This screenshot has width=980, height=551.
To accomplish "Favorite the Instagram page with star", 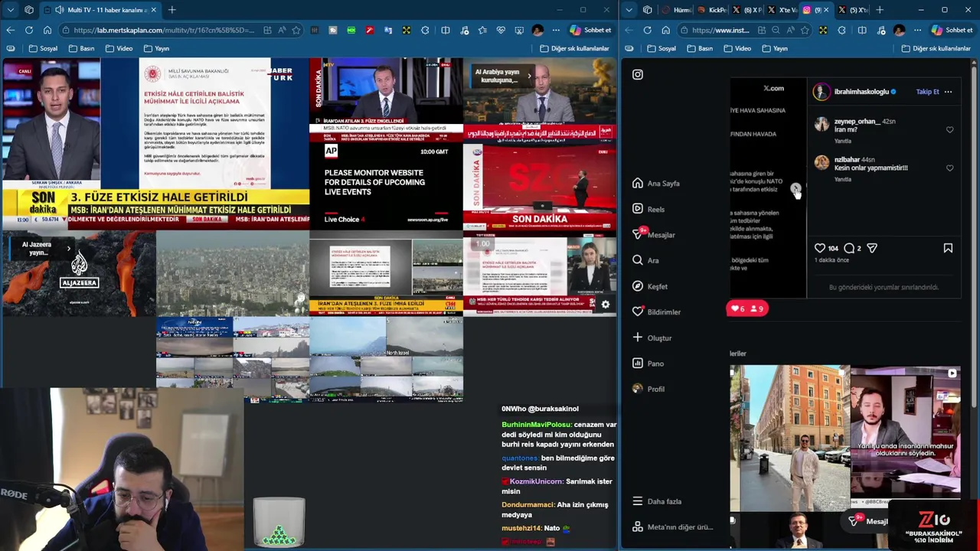I will coord(804,30).
